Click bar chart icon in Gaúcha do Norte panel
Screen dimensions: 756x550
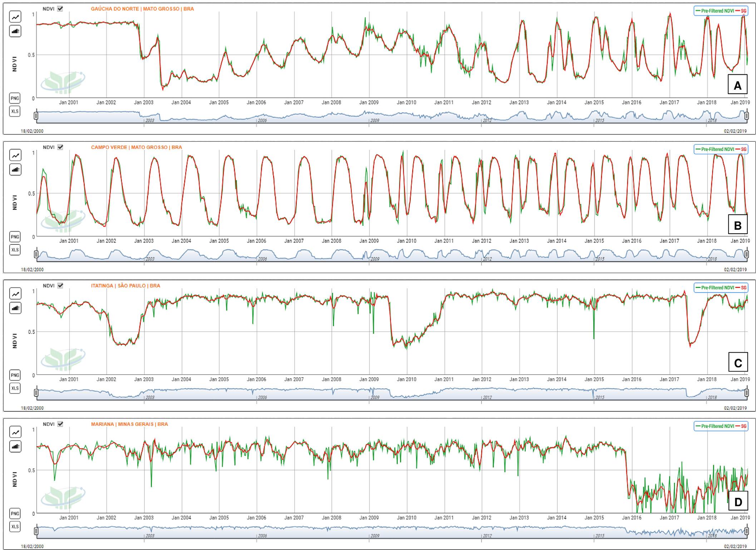(15, 31)
